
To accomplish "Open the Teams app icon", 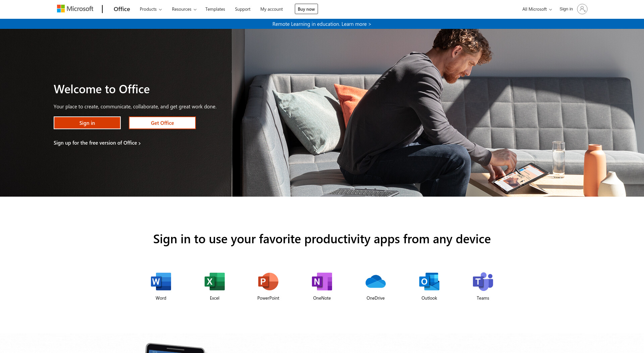I will click(483, 281).
